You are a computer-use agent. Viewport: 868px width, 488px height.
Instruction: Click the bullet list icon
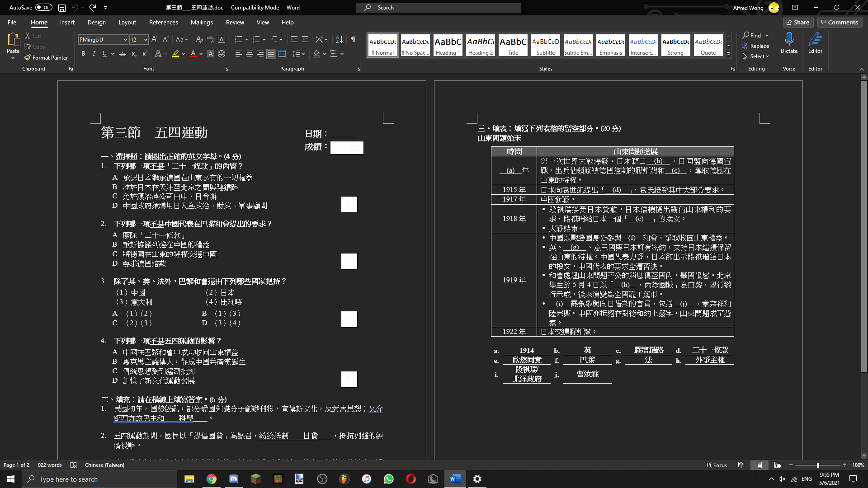pyautogui.click(x=238, y=39)
